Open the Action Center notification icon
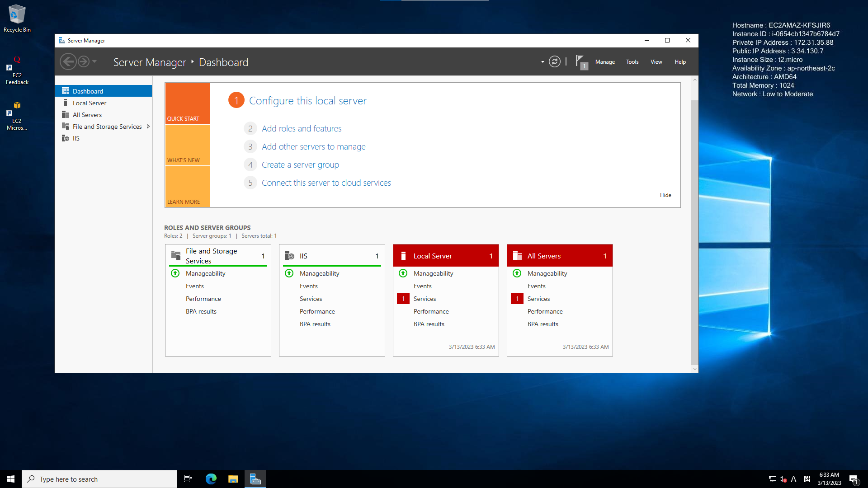868x488 pixels. 854,479
